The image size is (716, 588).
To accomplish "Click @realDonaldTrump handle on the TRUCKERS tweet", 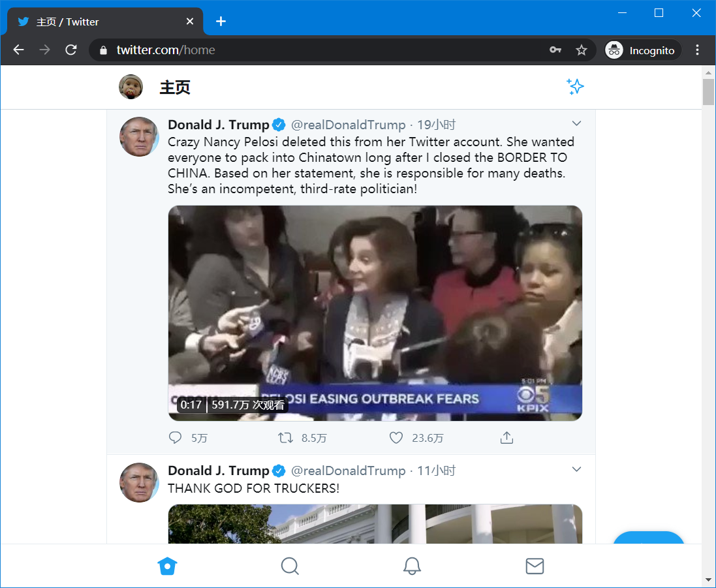I will tap(349, 471).
